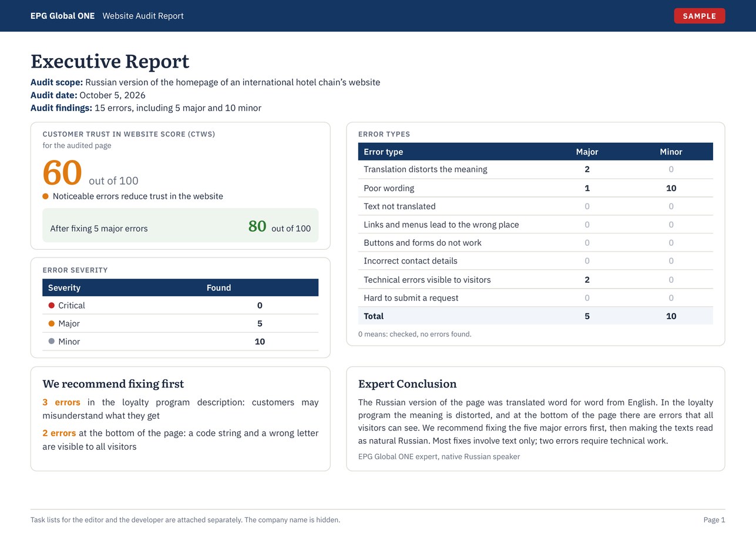This screenshot has height=535, width=756.
Task: Click the Found count '5' in Major severity row
Action: (260, 323)
